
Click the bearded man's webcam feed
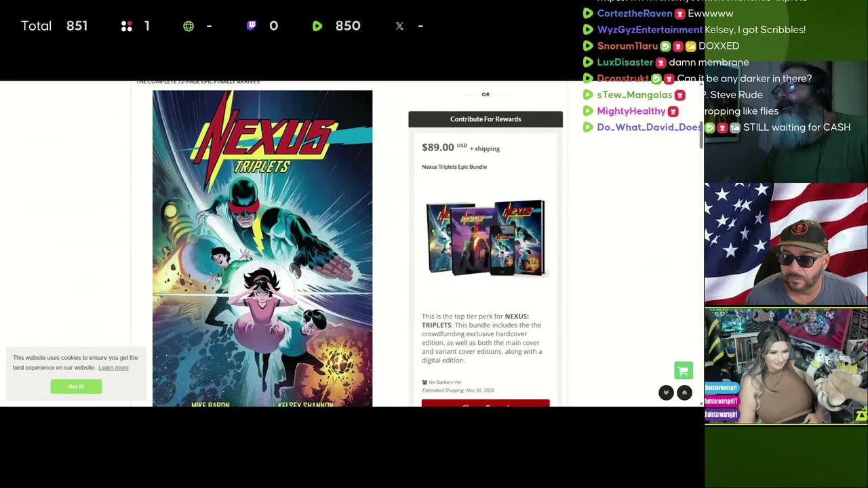point(786,122)
